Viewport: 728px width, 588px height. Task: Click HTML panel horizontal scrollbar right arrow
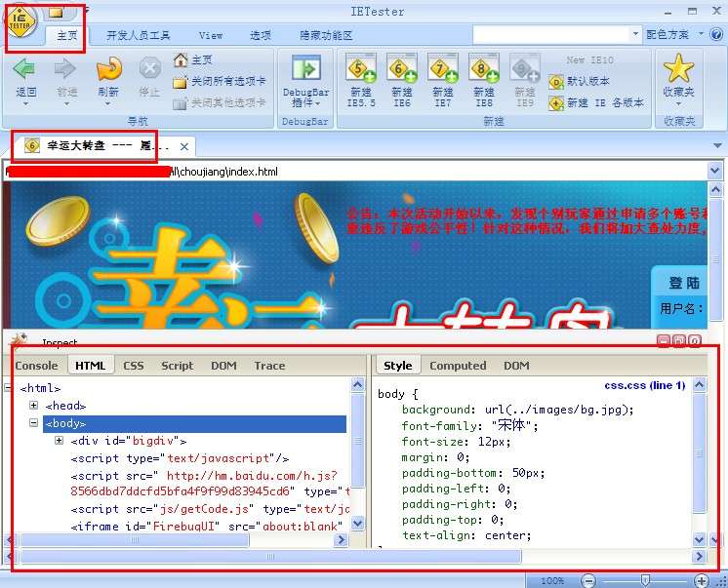(x=342, y=540)
